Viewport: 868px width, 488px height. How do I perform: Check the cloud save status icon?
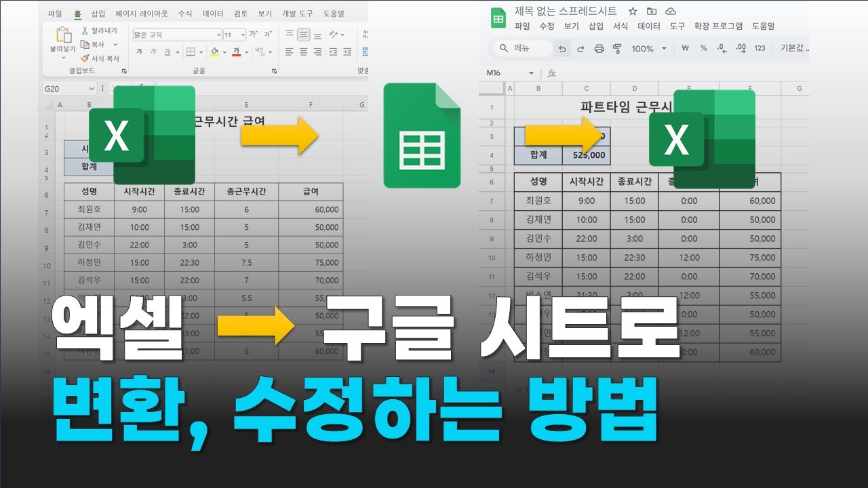pos(671,11)
